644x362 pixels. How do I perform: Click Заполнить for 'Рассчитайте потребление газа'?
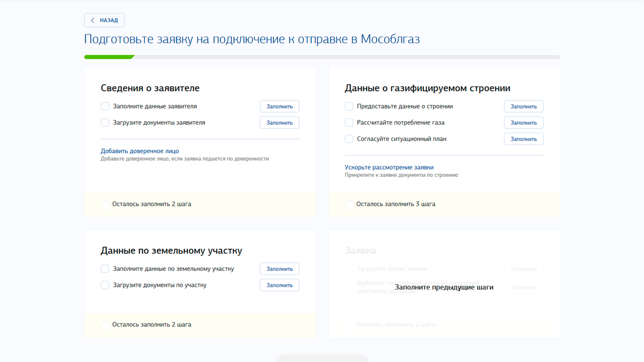coord(524,122)
